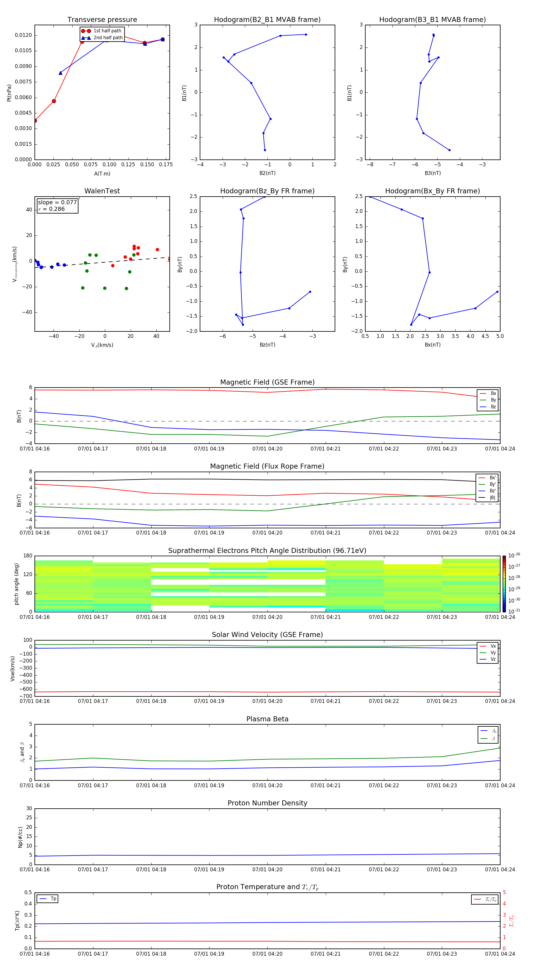The height and width of the screenshot is (980, 535).
Task: Click 'Hodogram(B2_B1 MVAB frame)' title
Action: (x=267, y=19)
